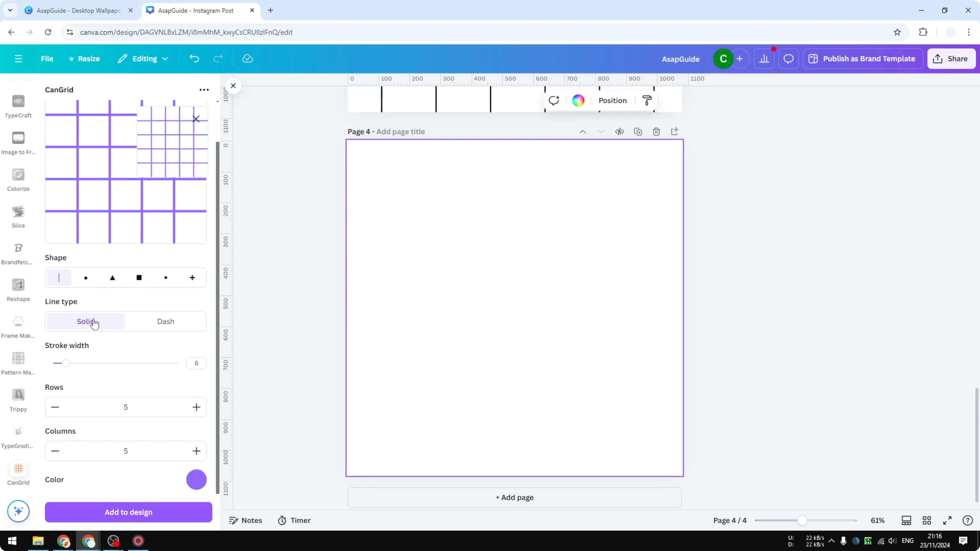Duplicate Page 4 with the copy icon
Image resolution: width=980 pixels, height=551 pixels.
(638, 131)
